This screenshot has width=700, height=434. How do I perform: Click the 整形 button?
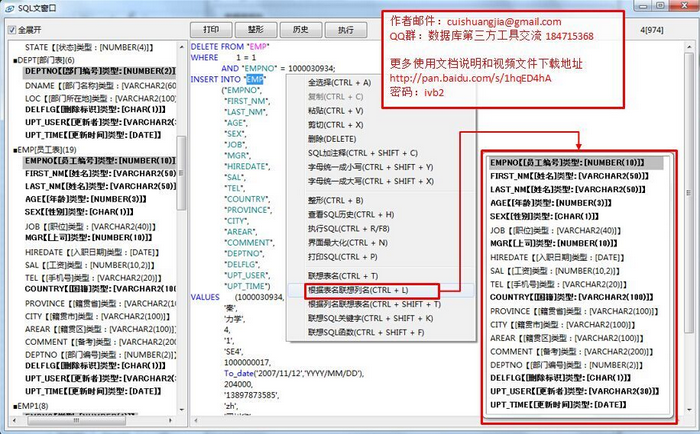point(256,30)
